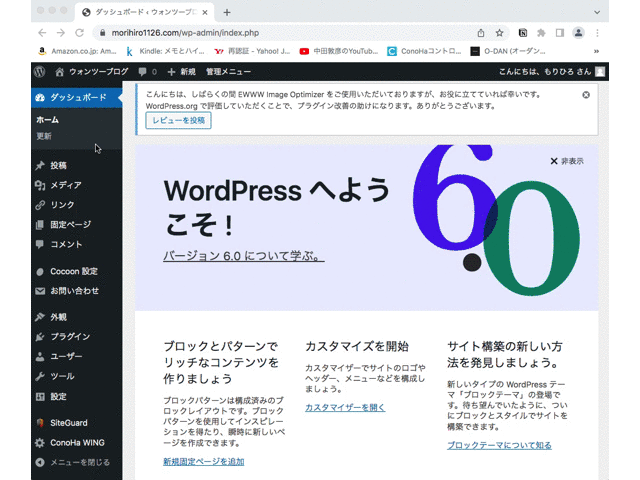This screenshot has height=480, width=640.
Task: Reload the page in browser
Action: [80, 33]
